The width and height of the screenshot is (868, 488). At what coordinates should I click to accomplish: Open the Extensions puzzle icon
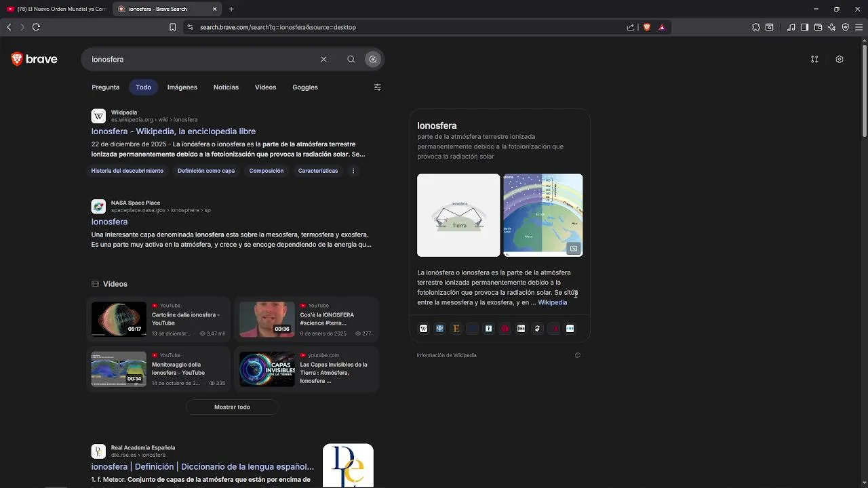click(x=756, y=27)
